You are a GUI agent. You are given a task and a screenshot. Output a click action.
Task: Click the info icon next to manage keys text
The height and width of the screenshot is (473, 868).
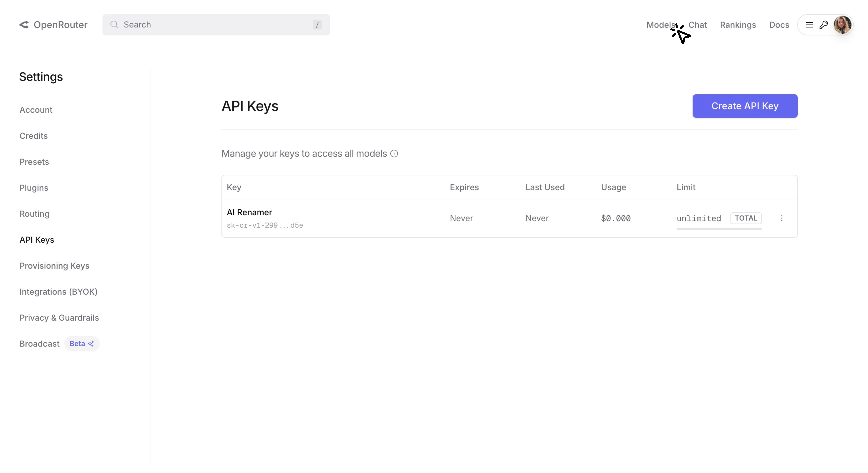(394, 154)
